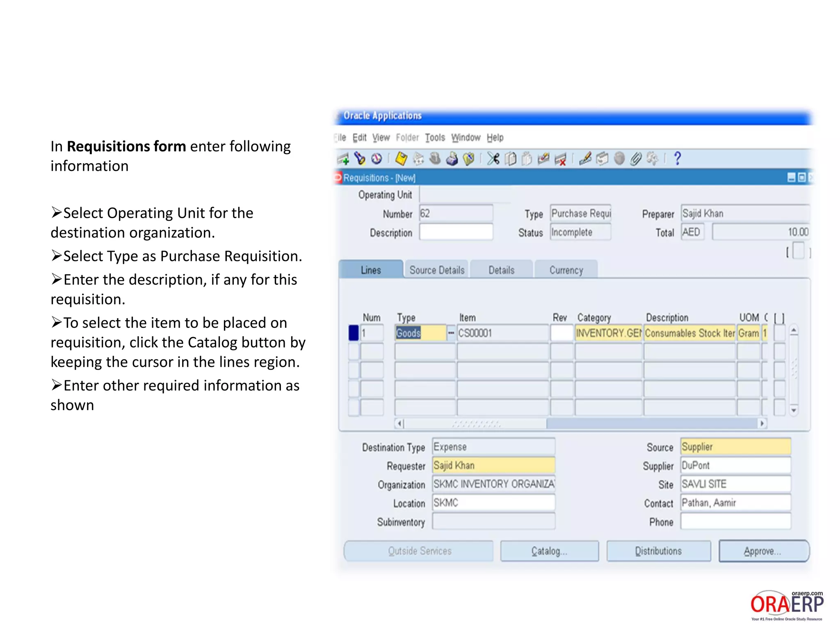This screenshot has width=840, height=630.
Task: Click the lines scroll down arrow
Action: tap(794, 410)
